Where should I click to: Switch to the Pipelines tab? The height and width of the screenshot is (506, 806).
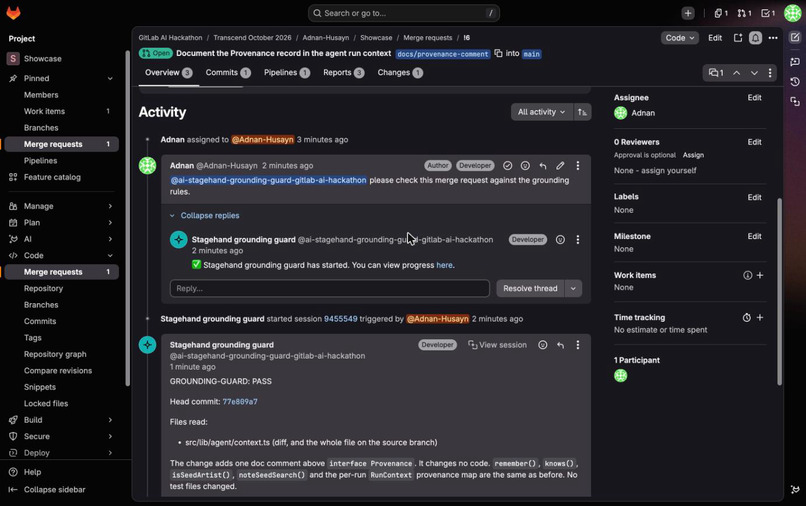click(286, 73)
